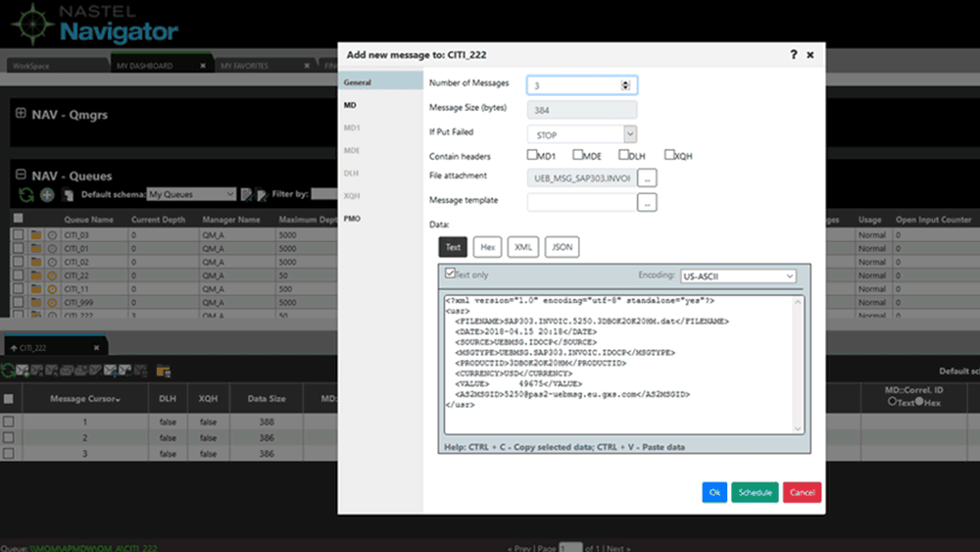Toggle the MD1 contain-headers checkbox
This screenshot has height=552, width=980.
[x=532, y=154]
